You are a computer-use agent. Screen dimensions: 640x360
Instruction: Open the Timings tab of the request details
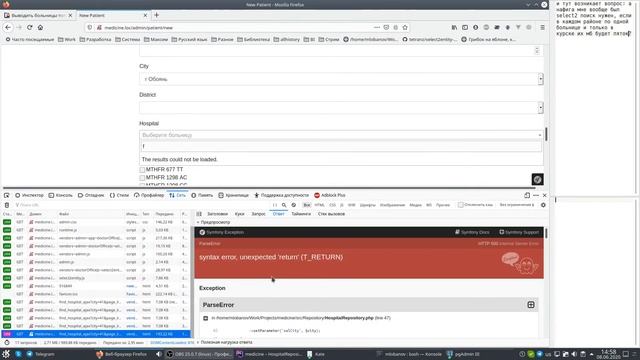(301, 214)
